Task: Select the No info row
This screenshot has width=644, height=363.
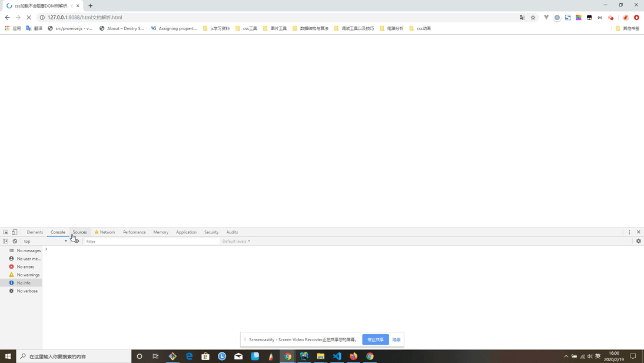Action: 21,283
